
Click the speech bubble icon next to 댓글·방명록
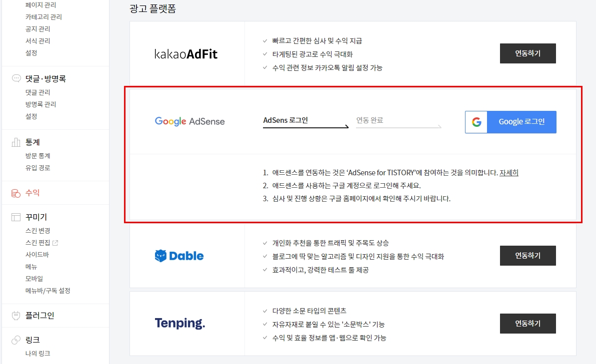(16, 78)
